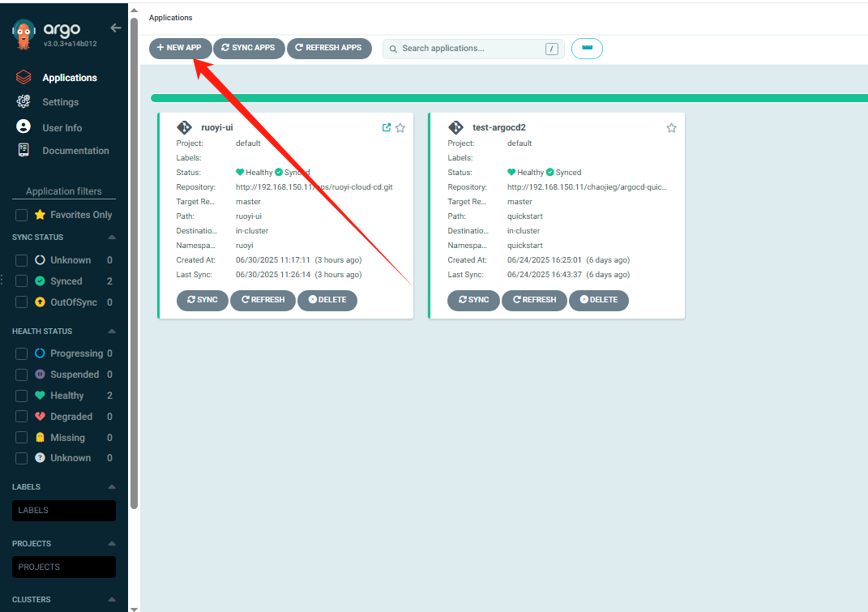The image size is (868, 612).
Task: Sync the ruoyi-ui application
Action: click(202, 300)
